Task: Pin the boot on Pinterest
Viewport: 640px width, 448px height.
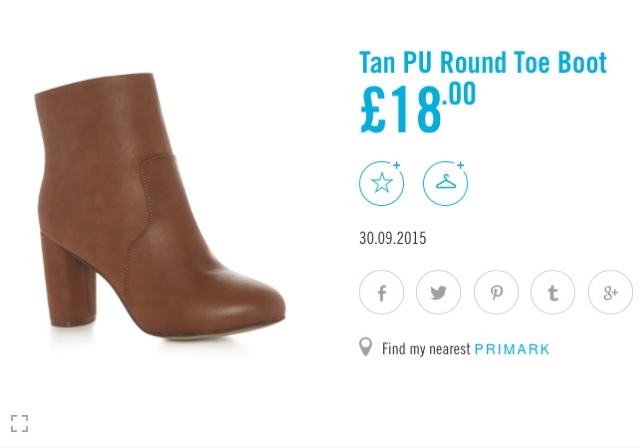Action: coord(496,292)
